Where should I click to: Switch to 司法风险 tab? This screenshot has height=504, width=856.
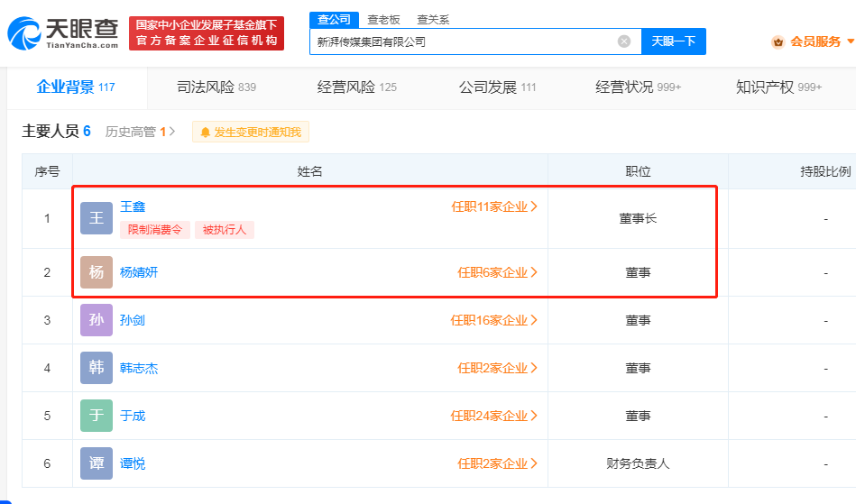click(216, 87)
